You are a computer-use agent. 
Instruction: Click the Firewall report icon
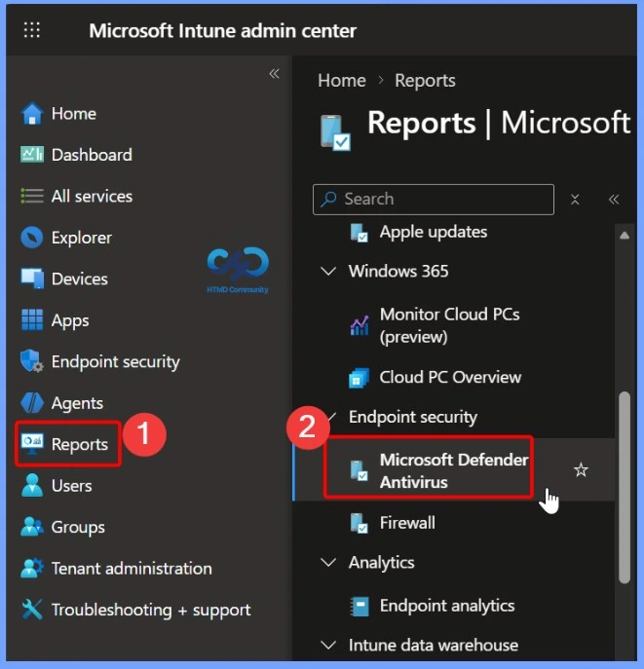tap(360, 524)
